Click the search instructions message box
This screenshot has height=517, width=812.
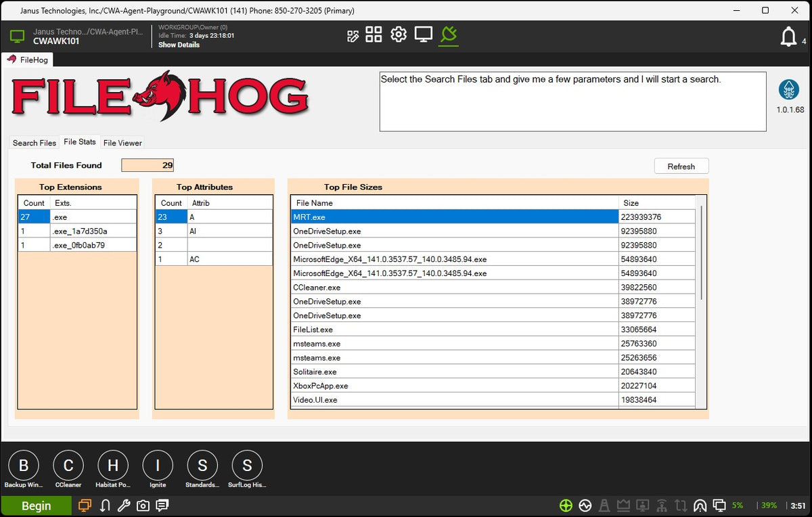pos(572,102)
